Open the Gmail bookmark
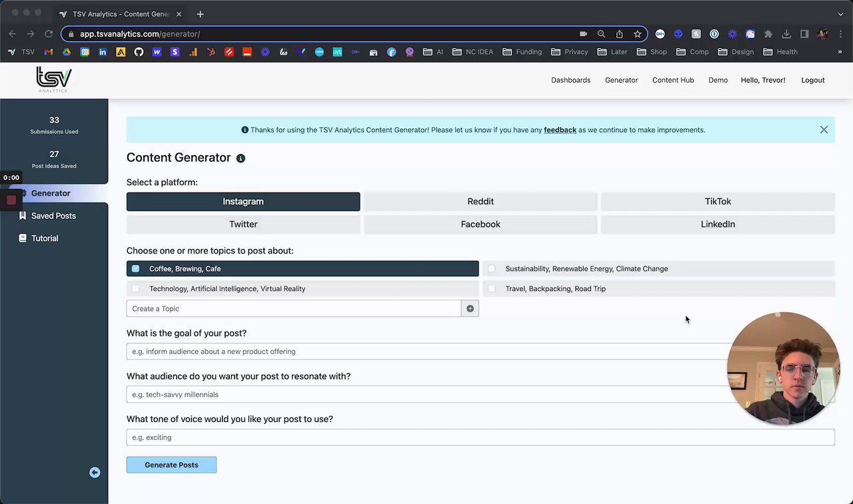853x504 pixels. click(49, 52)
